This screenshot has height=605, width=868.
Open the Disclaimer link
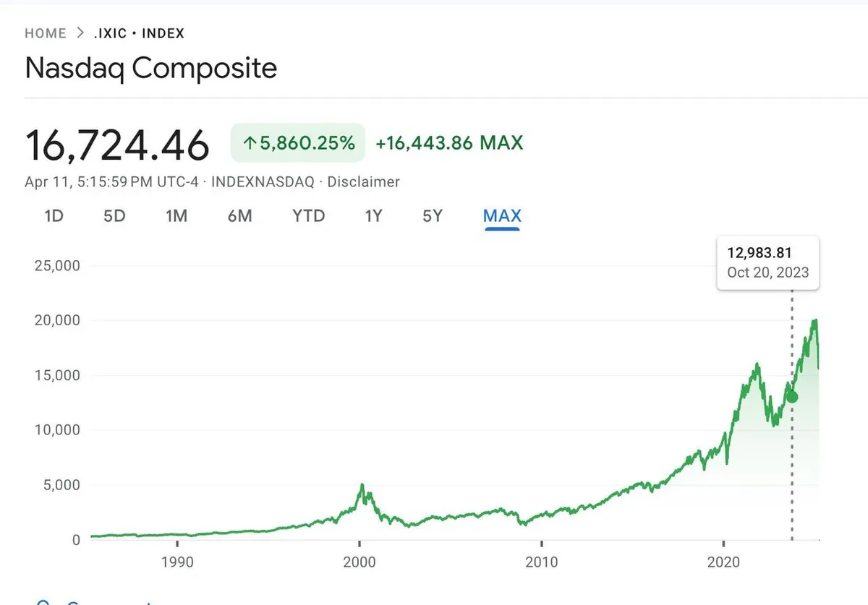pyautogui.click(x=363, y=182)
